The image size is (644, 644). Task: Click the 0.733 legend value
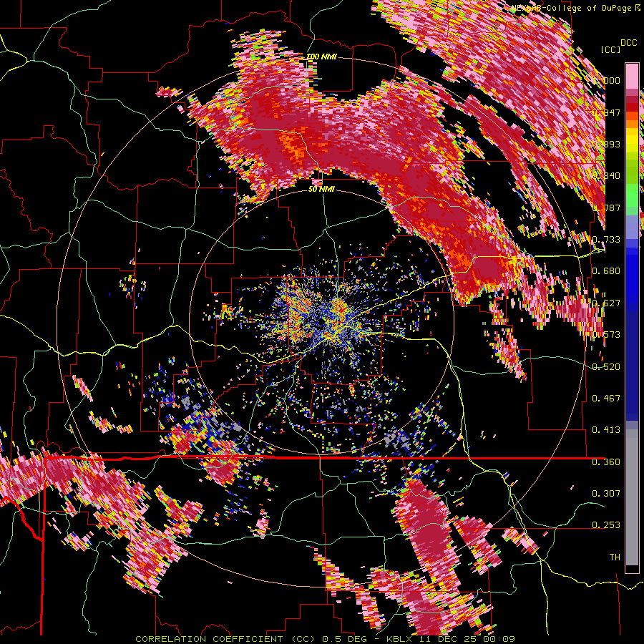tap(606, 240)
